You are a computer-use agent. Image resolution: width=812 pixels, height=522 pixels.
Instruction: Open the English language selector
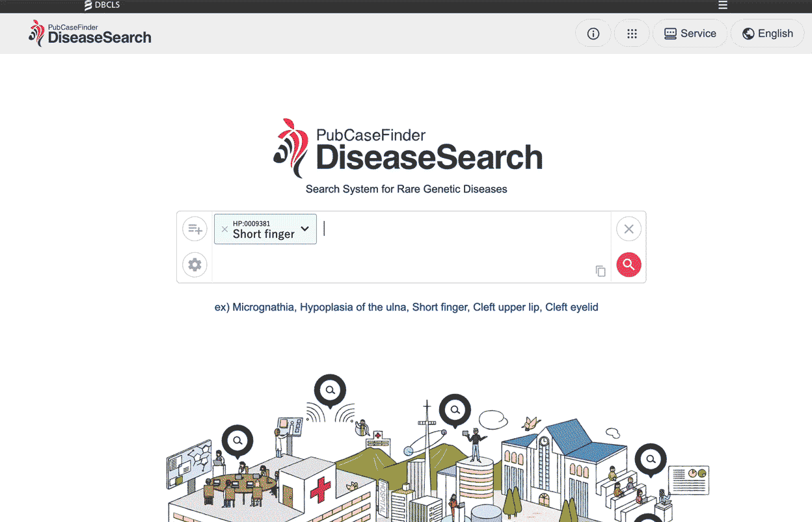tap(768, 34)
